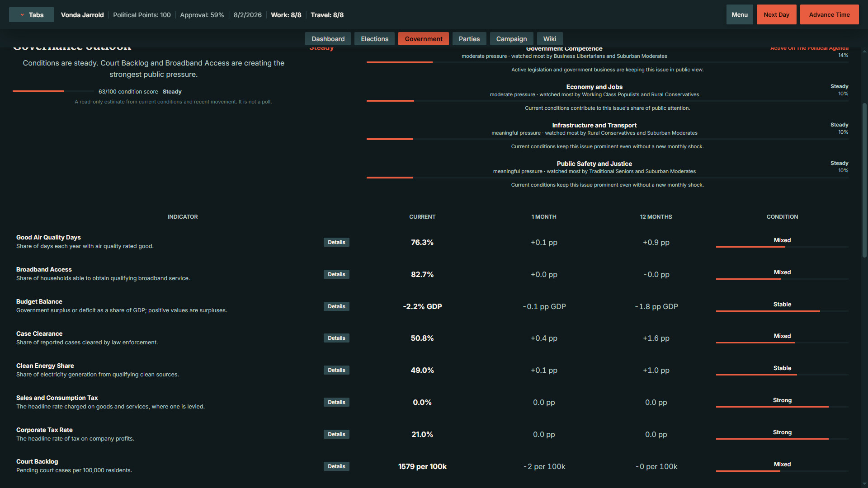The image size is (868, 488).
Task: Open the Campaign tab
Action: (511, 39)
